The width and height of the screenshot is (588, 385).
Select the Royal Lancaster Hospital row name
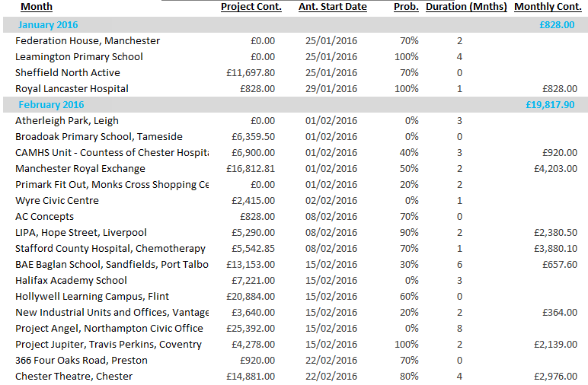coord(72,89)
